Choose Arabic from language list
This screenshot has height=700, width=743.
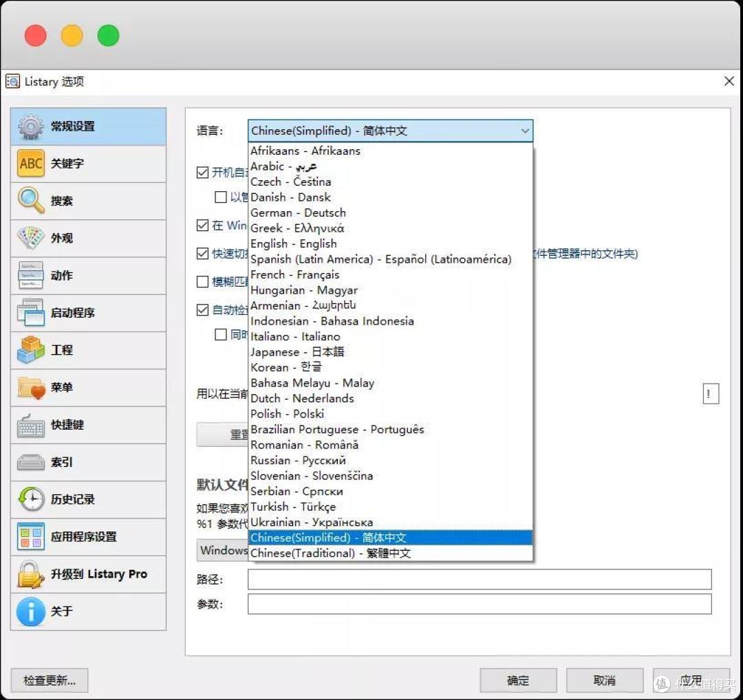(x=391, y=166)
